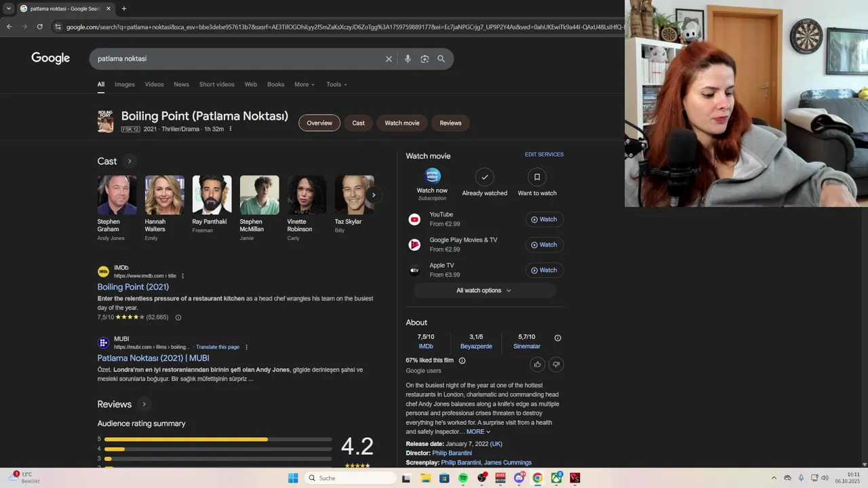
Task: Switch to the News tab
Action: click(181, 85)
